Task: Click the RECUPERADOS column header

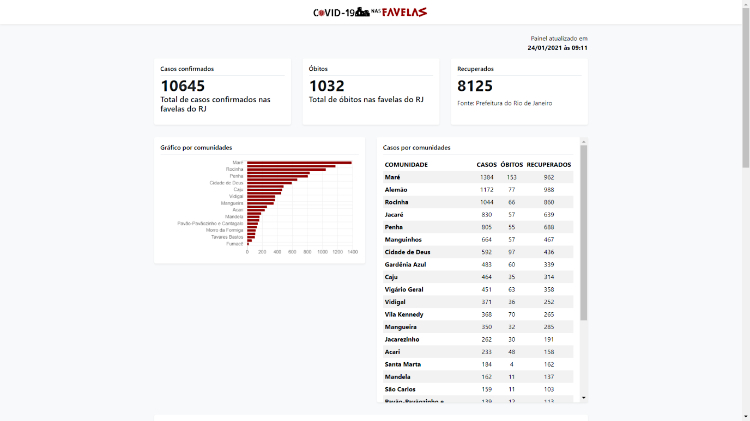Action: click(x=548, y=164)
